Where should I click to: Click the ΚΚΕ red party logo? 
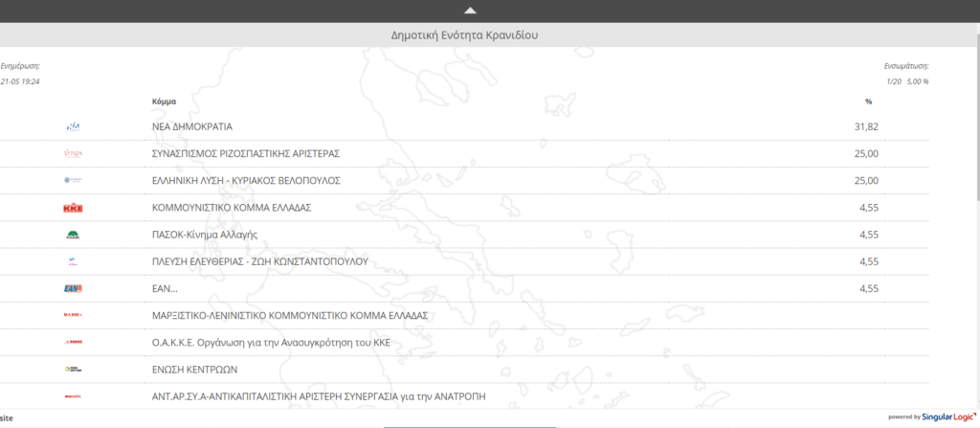(x=73, y=208)
